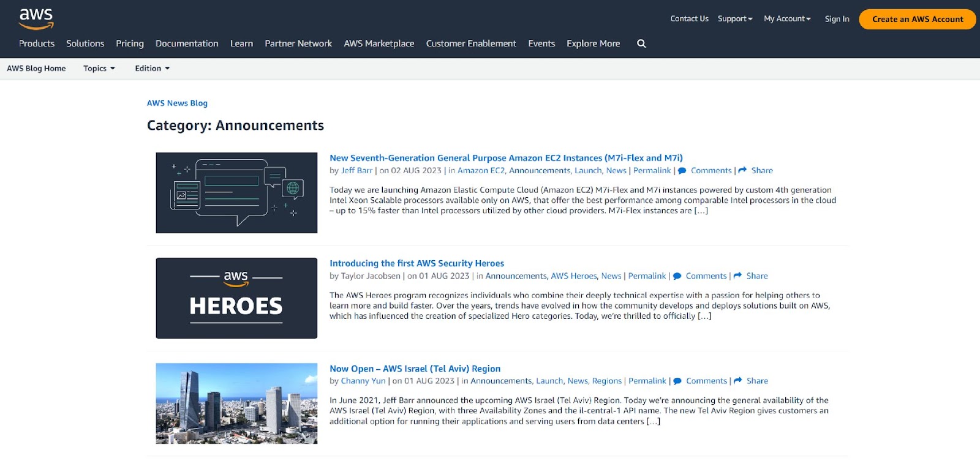Open Explore More menu
The height and width of the screenshot is (461, 980).
[593, 43]
